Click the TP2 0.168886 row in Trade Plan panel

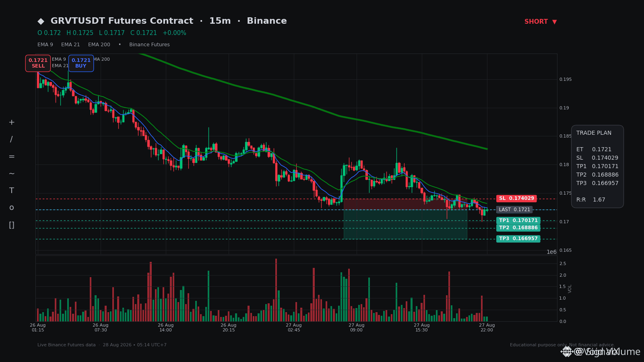(x=597, y=175)
